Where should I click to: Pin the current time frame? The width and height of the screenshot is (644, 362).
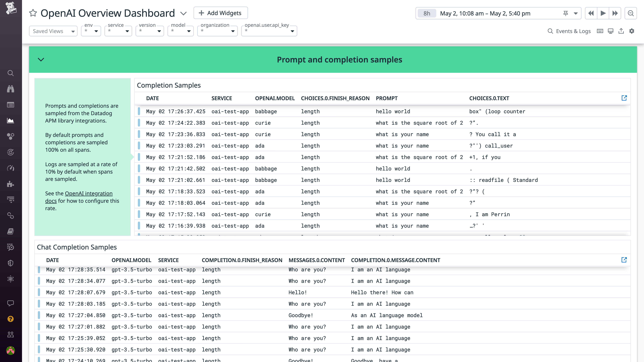(x=566, y=13)
